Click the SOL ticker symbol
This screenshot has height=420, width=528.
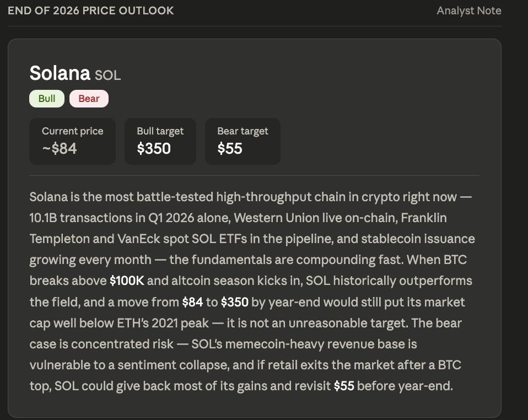pos(108,75)
